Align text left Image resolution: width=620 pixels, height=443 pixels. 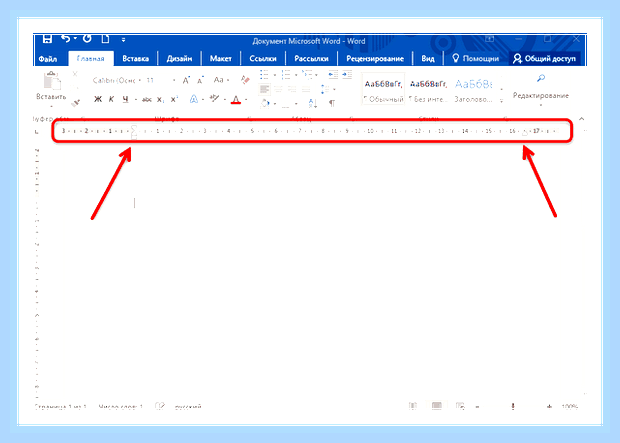[x=264, y=89]
